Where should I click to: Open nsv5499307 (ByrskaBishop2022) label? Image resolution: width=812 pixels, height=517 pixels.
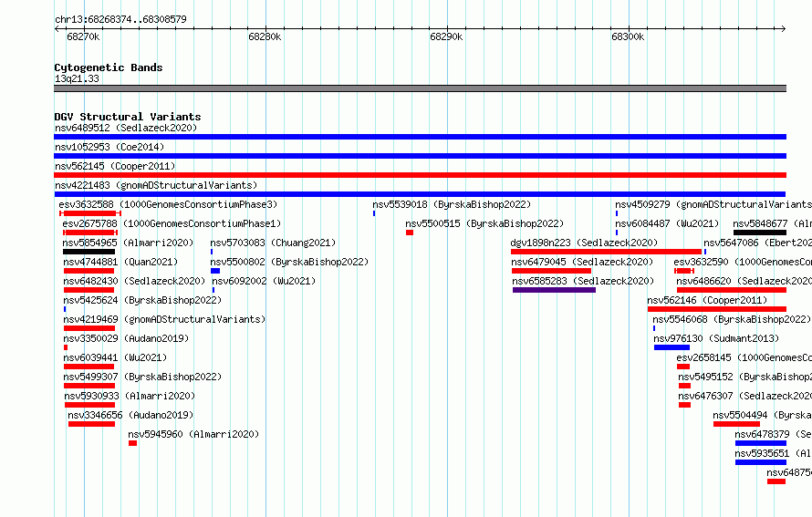tap(142, 377)
